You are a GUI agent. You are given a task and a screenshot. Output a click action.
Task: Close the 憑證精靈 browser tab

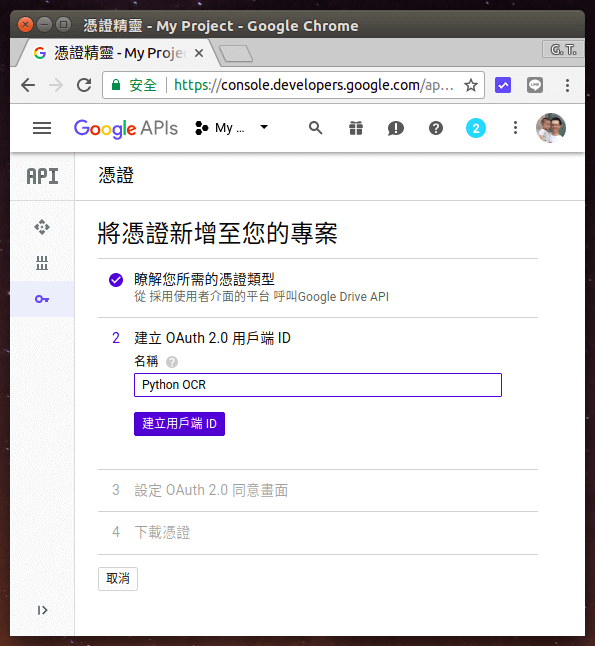click(x=199, y=53)
